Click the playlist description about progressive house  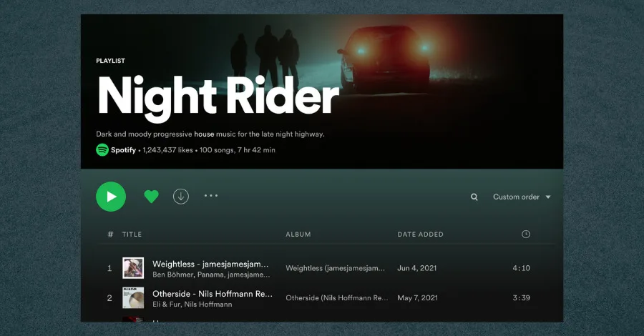[210, 134]
